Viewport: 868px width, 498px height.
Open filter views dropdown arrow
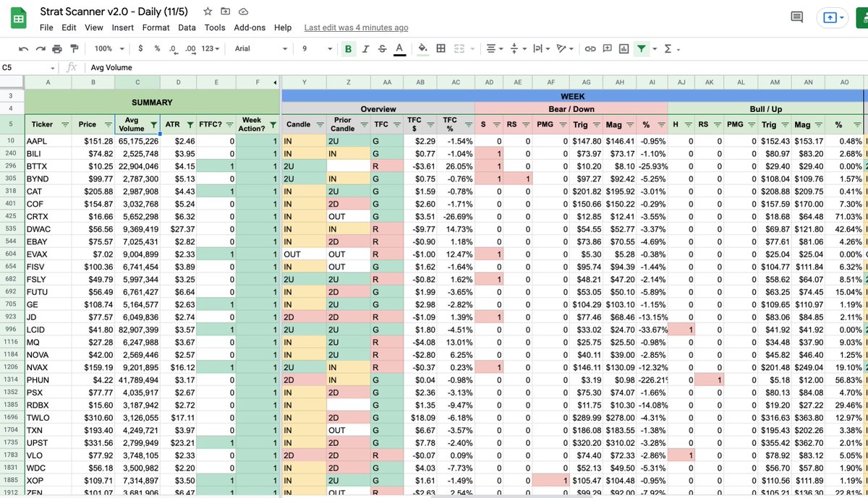pos(654,48)
